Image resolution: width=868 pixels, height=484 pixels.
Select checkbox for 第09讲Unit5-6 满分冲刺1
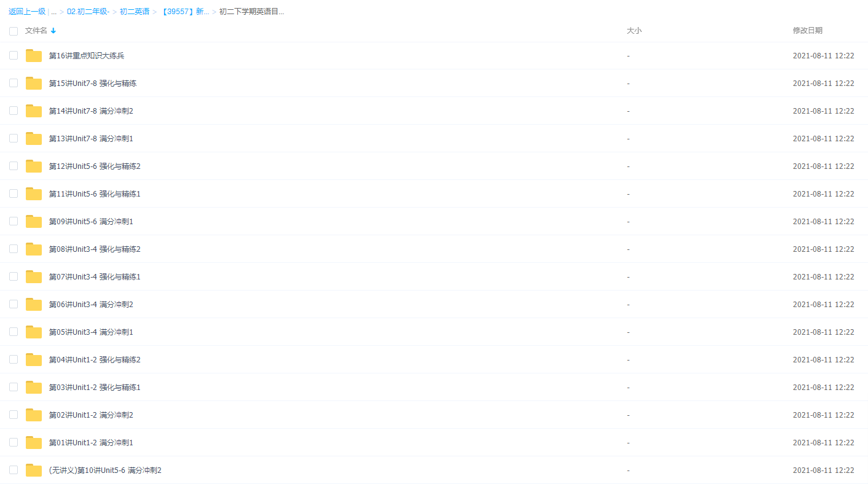(14, 221)
